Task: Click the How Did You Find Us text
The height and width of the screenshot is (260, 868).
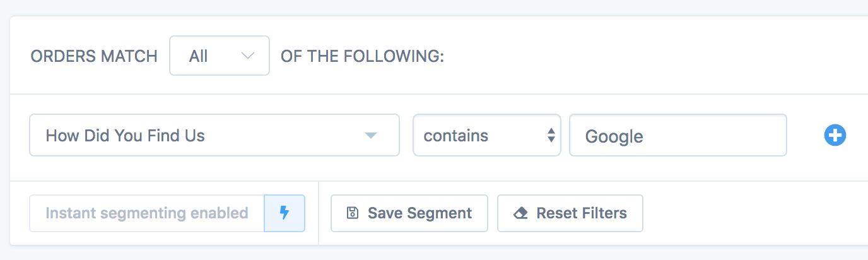Action: [126, 135]
